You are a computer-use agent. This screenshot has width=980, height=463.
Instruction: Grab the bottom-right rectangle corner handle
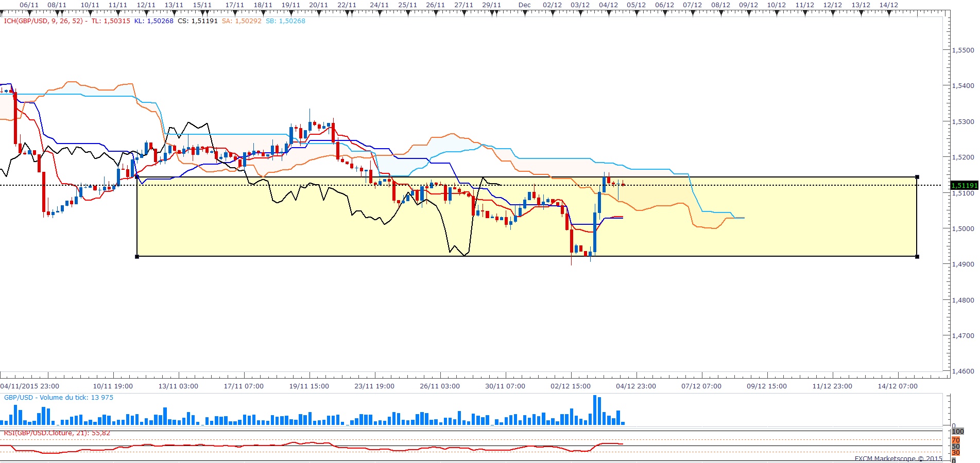coord(917,256)
